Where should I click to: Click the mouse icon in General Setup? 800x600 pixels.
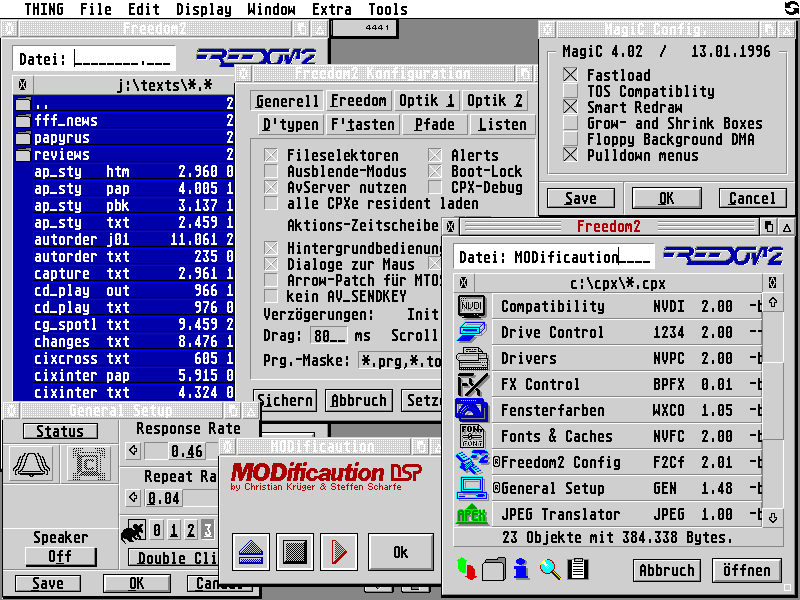pyautogui.click(x=133, y=531)
